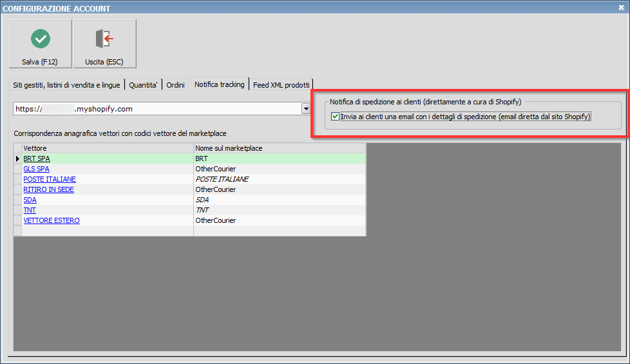Image resolution: width=630 pixels, height=364 pixels.
Task: Click the TNT carrier link
Action: 30,210
